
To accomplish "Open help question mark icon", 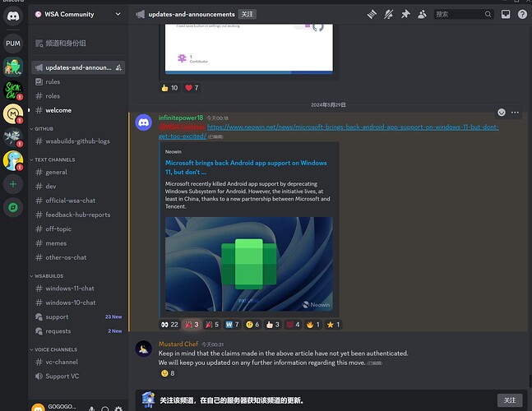I will point(522,14).
